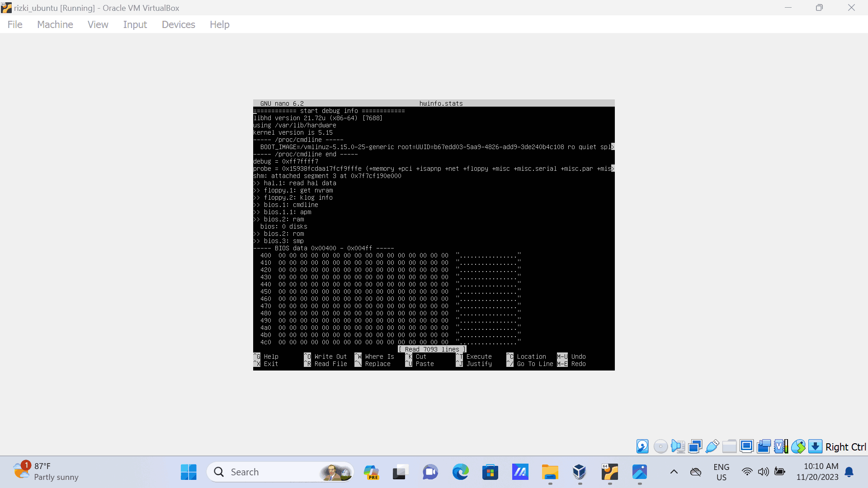
Task: Click the Right Ctrl host key label
Action: point(845,447)
